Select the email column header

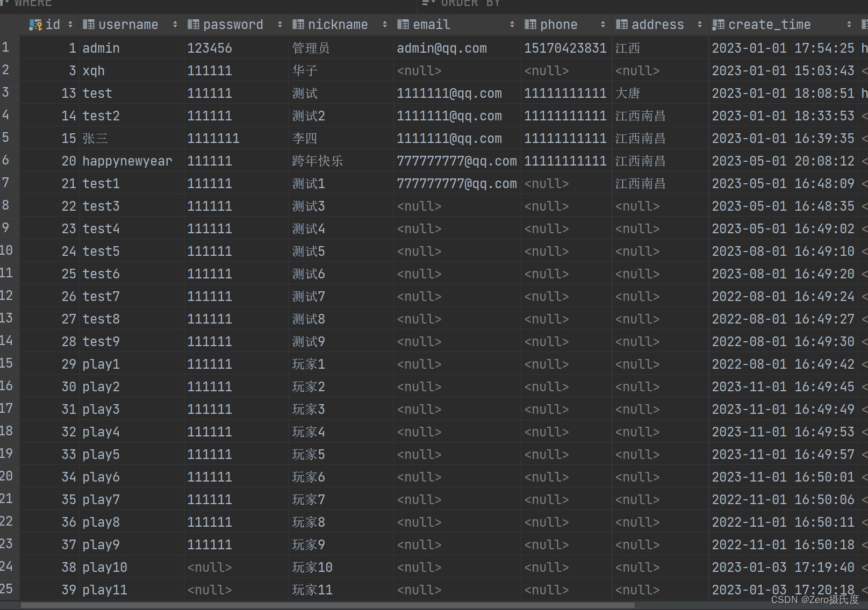pyautogui.click(x=457, y=25)
